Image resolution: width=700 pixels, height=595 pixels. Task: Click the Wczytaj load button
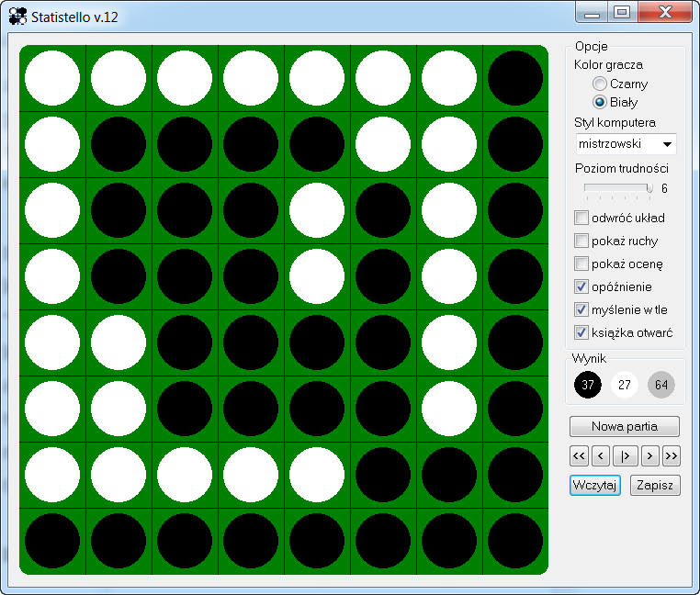[x=595, y=485]
